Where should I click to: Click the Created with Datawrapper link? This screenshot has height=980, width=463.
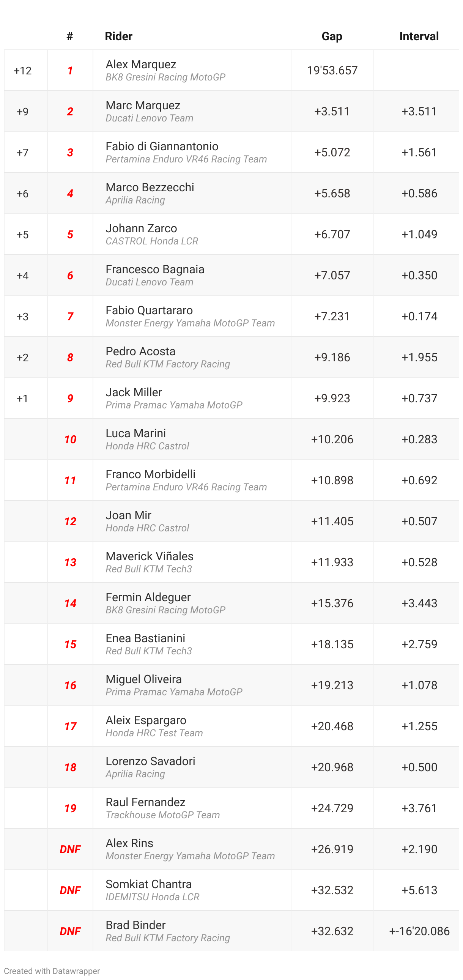(52, 971)
